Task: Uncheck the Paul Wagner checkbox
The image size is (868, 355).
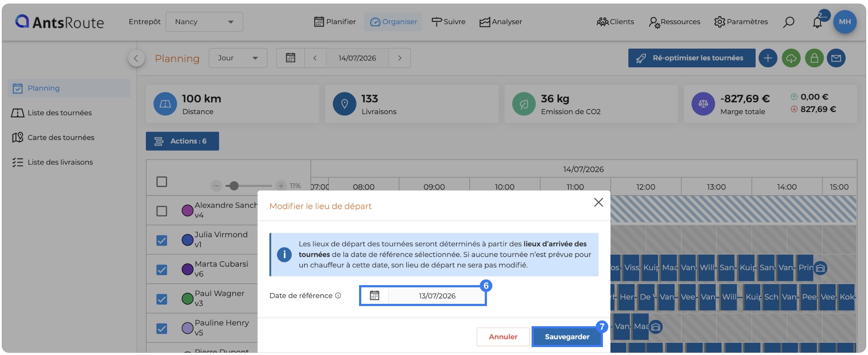Action: [x=162, y=299]
